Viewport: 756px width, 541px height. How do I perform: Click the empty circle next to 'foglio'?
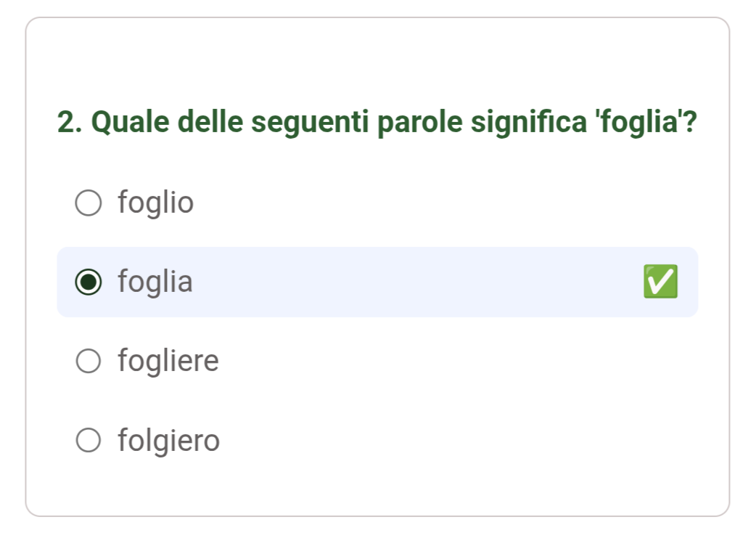pos(89,203)
